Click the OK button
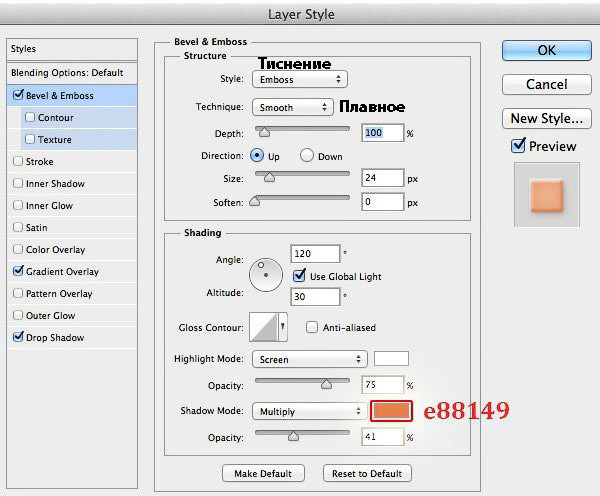The image size is (600, 496). click(x=546, y=50)
